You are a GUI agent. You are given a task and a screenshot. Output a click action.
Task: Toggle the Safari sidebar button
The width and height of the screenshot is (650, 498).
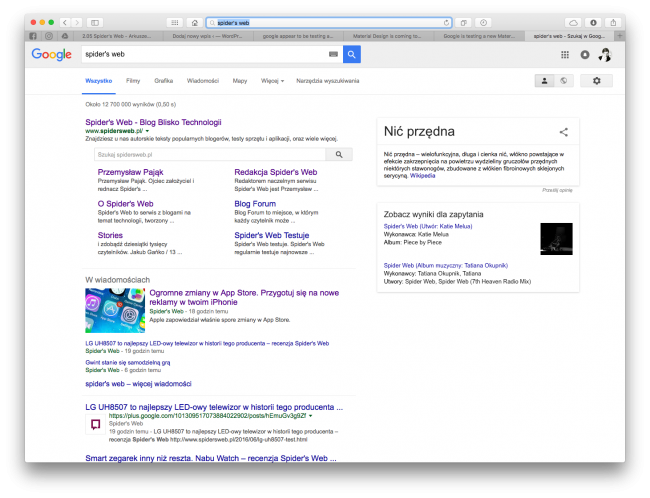coord(95,22)
